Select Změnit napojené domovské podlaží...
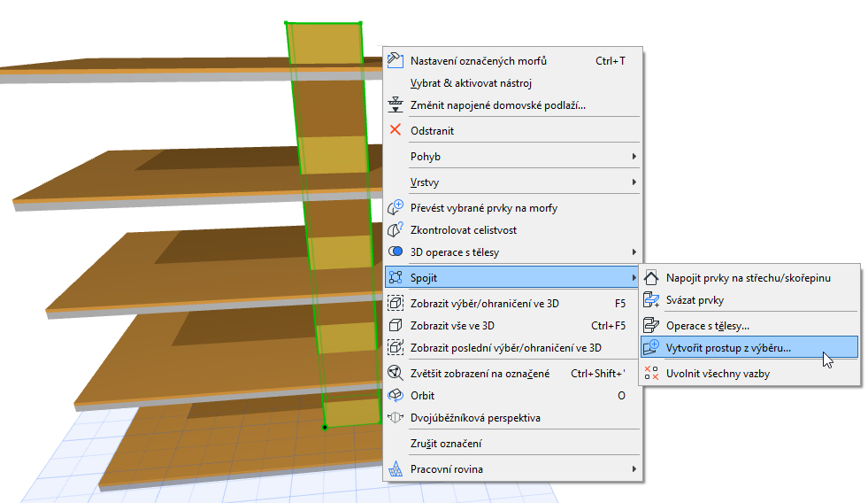868x503 pixels. point(512,104)
